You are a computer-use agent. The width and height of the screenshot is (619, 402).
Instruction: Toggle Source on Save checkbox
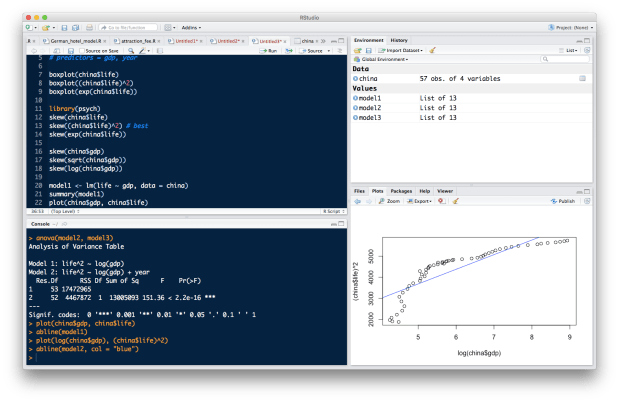point(82,51)
